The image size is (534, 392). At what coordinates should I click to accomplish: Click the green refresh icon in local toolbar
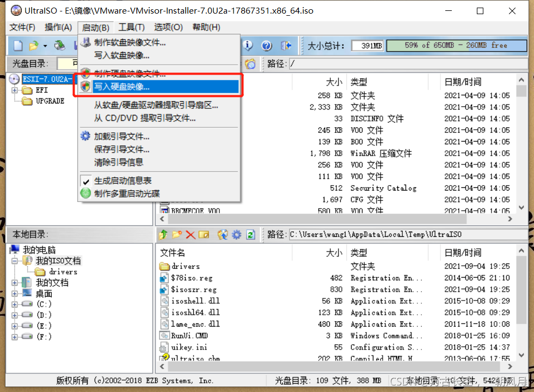[x=250, y=235]
